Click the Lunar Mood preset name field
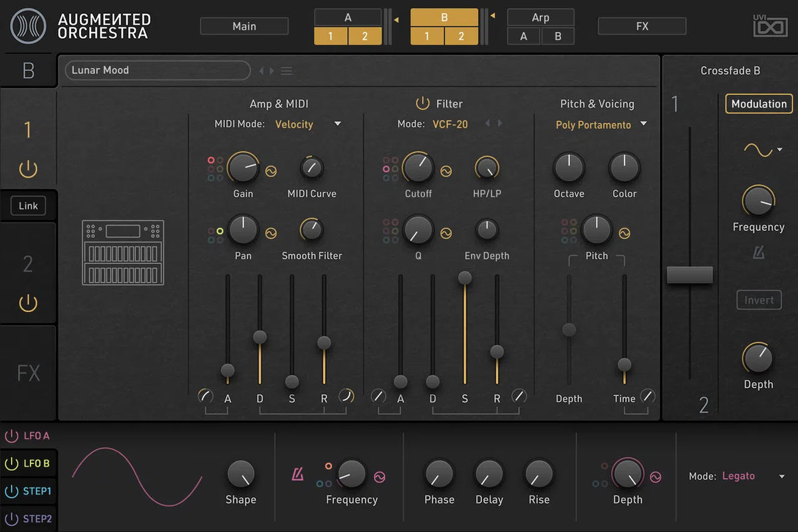 pos(157,70)
